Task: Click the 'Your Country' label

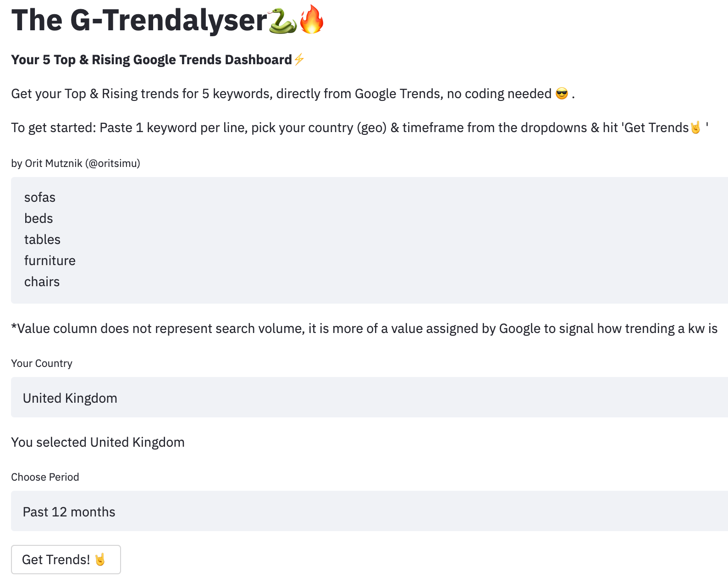Action: [x=42, y=363]
